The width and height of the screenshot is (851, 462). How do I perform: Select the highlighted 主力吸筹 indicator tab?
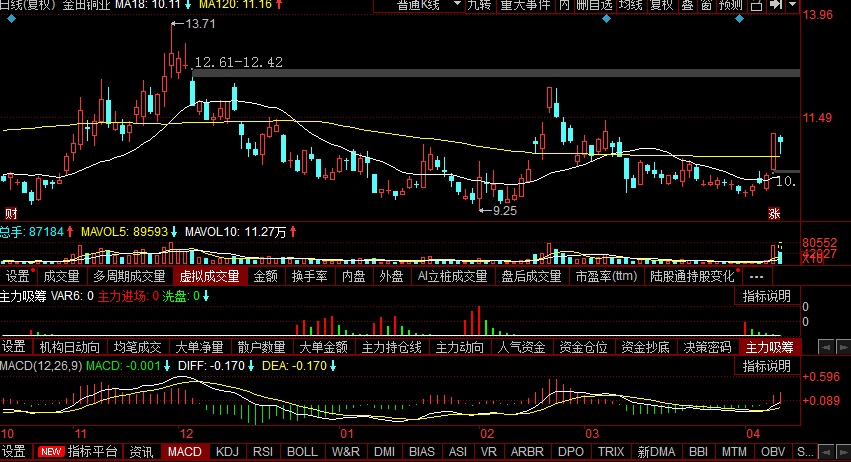coord(770,347)
